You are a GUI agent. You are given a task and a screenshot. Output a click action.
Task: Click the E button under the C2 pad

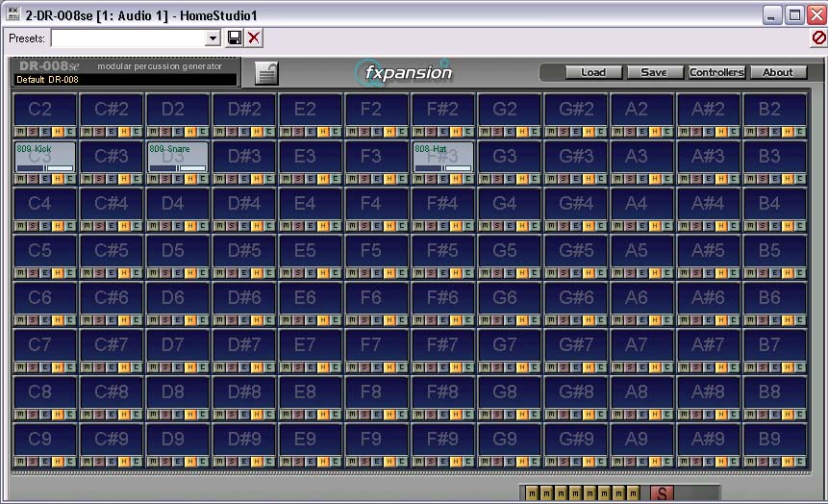[x=45, y=132]
